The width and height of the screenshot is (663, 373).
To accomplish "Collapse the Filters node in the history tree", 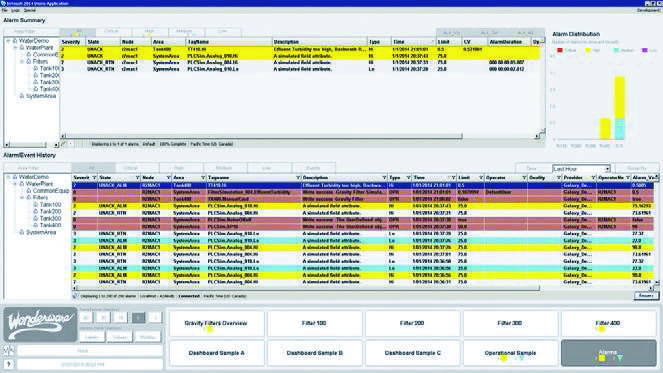I will [22, 197].
